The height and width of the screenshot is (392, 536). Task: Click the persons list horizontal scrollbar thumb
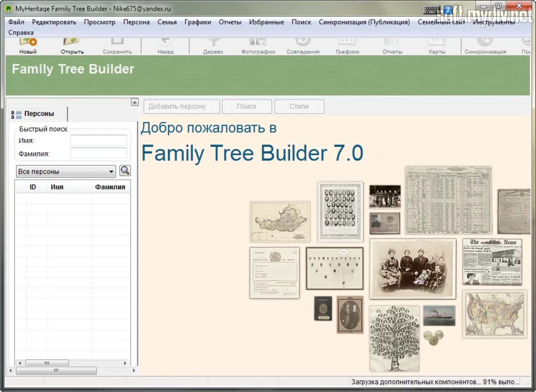tap(47, 363)
